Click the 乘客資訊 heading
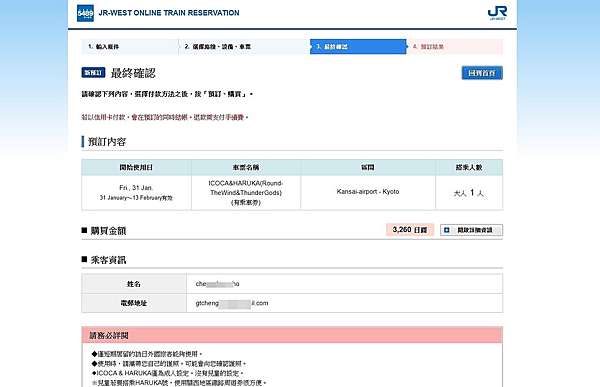 click(108, 260)
